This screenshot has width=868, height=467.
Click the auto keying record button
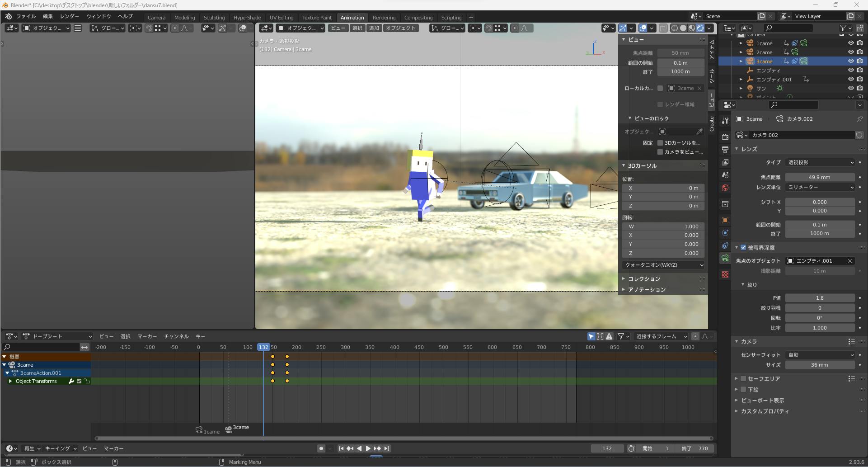click(x=321, y=448)
